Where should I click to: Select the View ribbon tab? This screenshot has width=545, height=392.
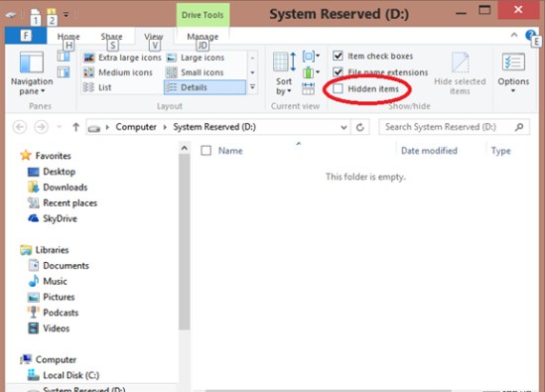(153, 36)
